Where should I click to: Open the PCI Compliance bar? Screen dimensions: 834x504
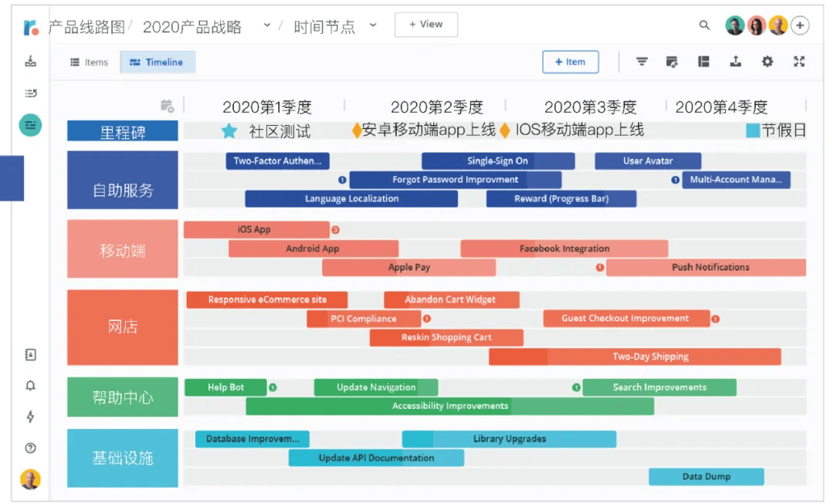coord(364,319)
